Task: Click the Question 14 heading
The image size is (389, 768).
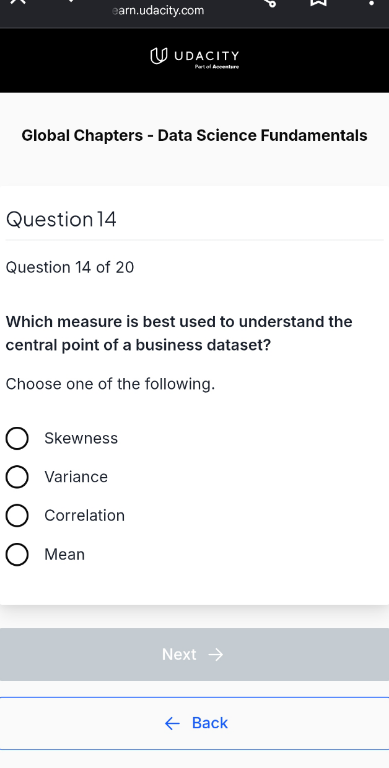Action: coord(61,219)
